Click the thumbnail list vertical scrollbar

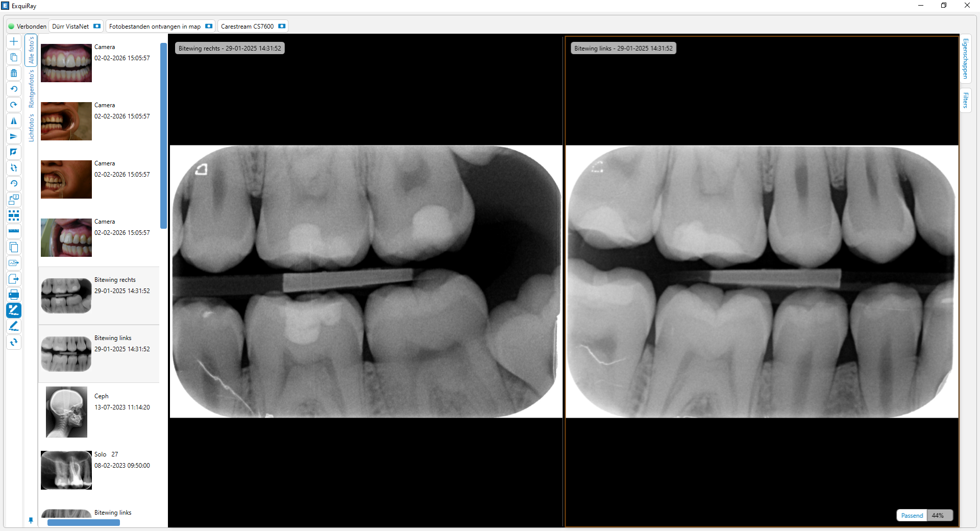pos(163,135)
